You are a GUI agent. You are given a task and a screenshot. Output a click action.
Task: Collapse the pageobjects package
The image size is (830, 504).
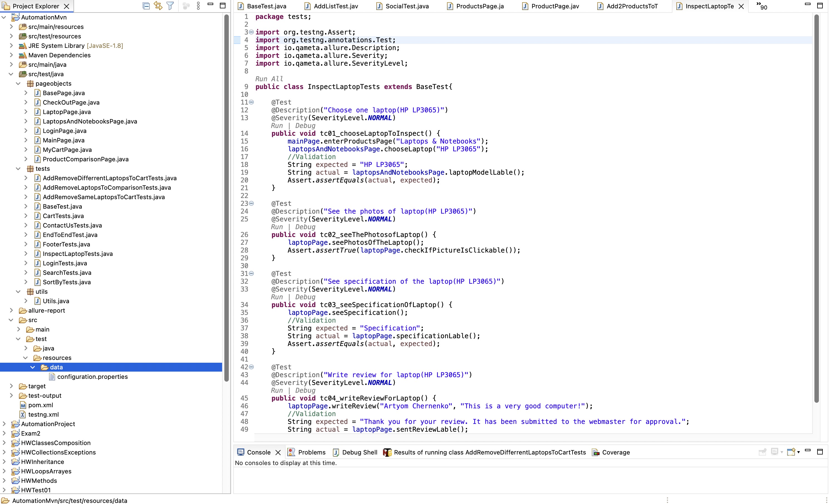(x=18, y=83)
